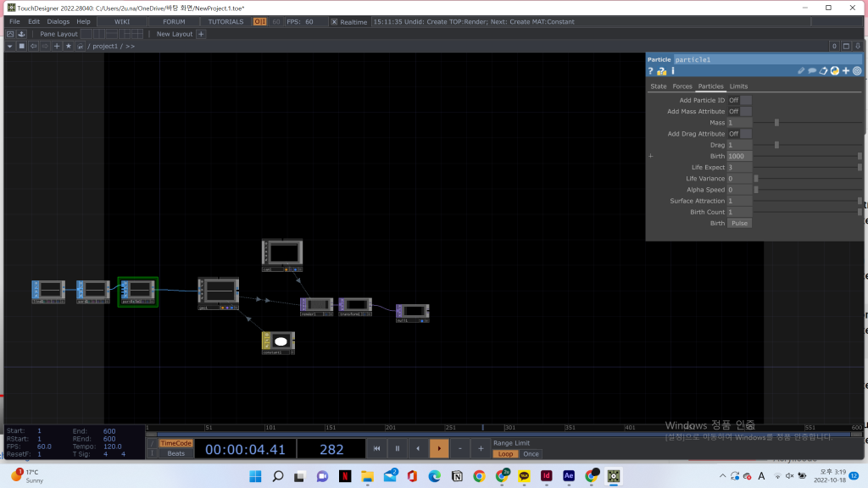Open the Edit menu
868x488 pixels.
point(34,21)
